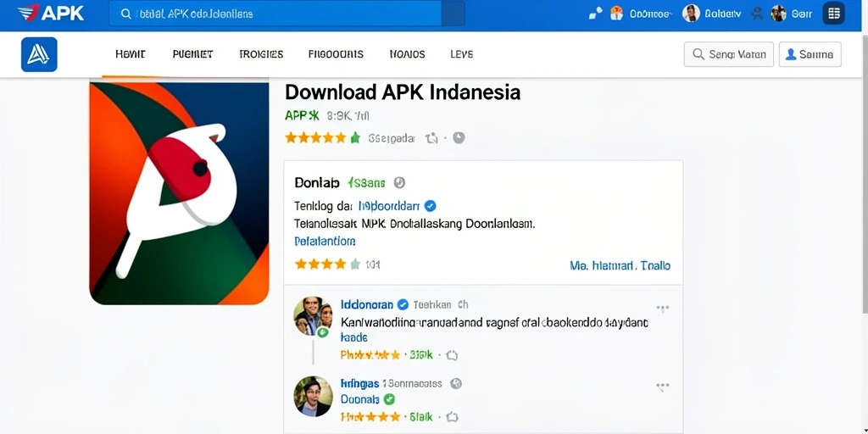Image resolution: width=868 pixels, height=434 pixels.
Task: Open the 'FIIGOOUNIS' navigation menu item
Action: click(336, 54)
